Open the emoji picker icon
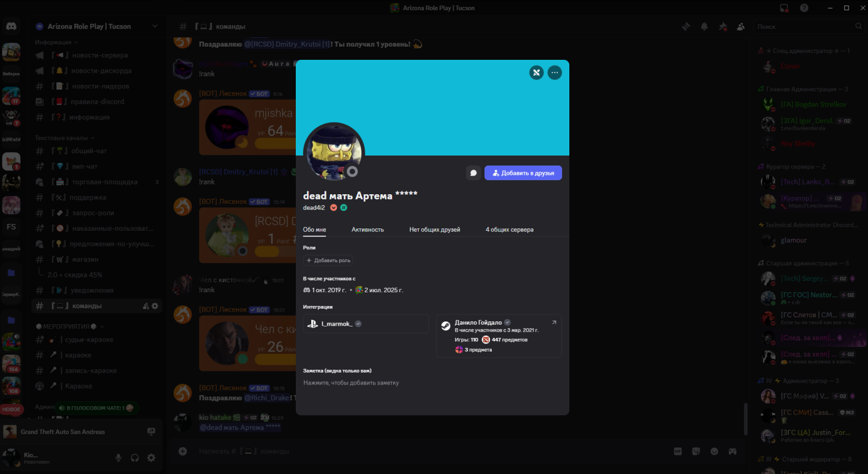This screenshot has height=474, width=868. [x=714, y=451]
